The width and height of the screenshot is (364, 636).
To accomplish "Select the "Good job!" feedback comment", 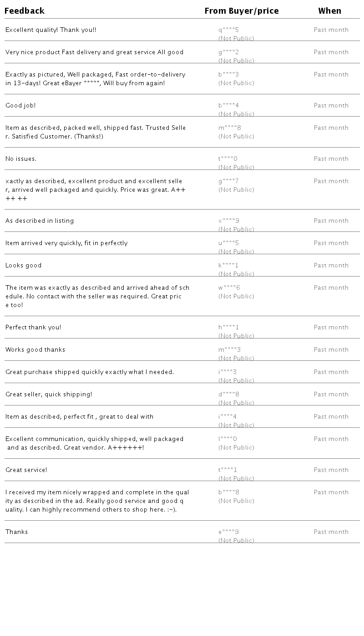I will point(20,106).
